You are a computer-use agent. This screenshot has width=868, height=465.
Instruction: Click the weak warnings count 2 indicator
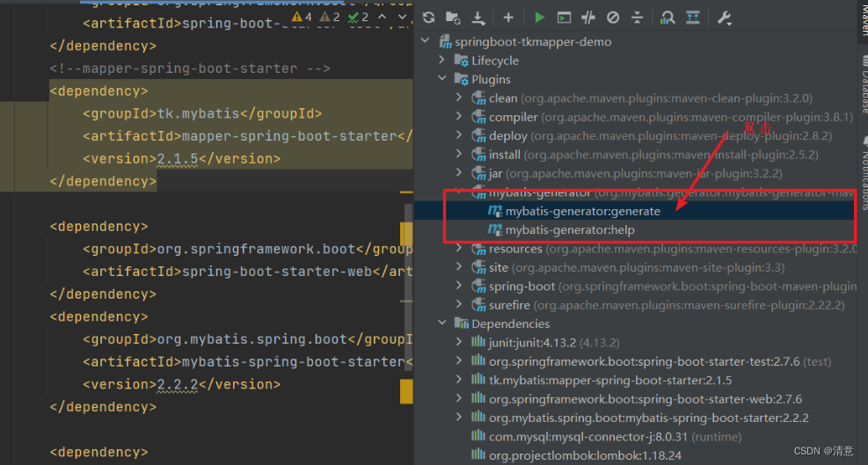coord(330,18)
